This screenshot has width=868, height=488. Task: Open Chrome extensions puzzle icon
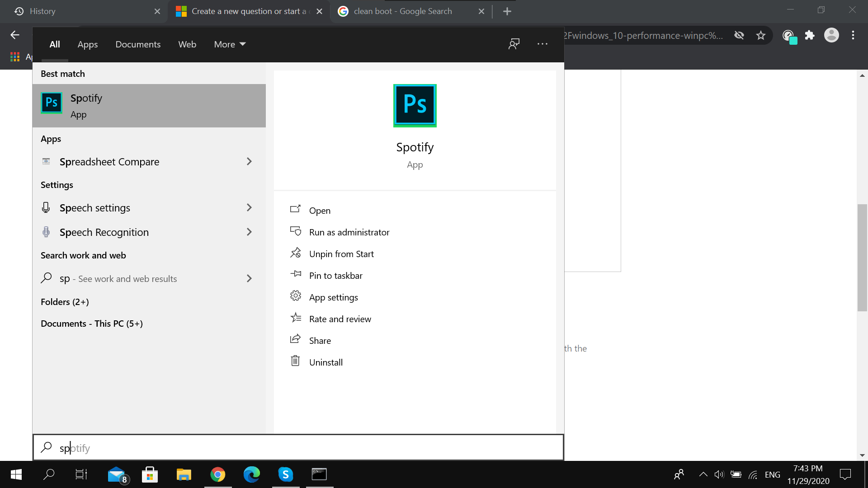pyautogui.click(x=810, y=35)
